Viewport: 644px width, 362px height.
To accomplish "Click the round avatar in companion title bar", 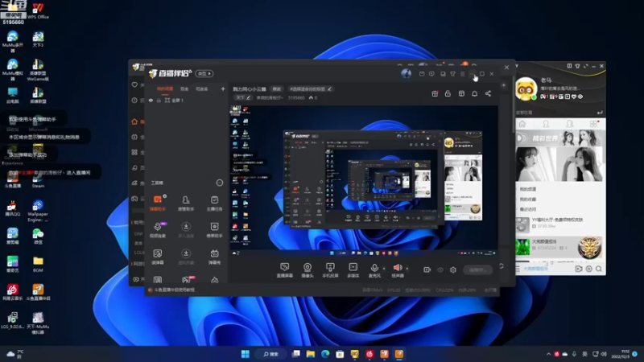I will [406, 74].
